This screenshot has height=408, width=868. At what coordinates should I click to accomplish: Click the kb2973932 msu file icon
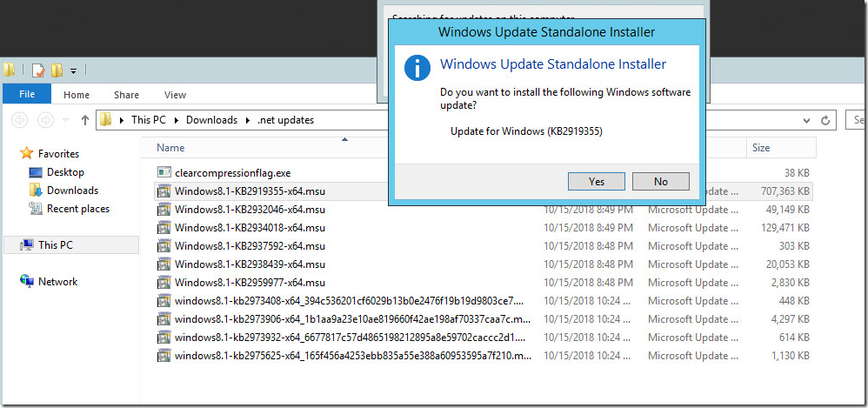coord(164,338)
